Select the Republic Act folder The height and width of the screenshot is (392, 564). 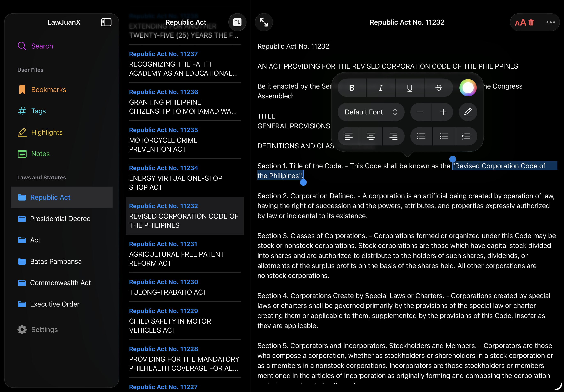61,197
